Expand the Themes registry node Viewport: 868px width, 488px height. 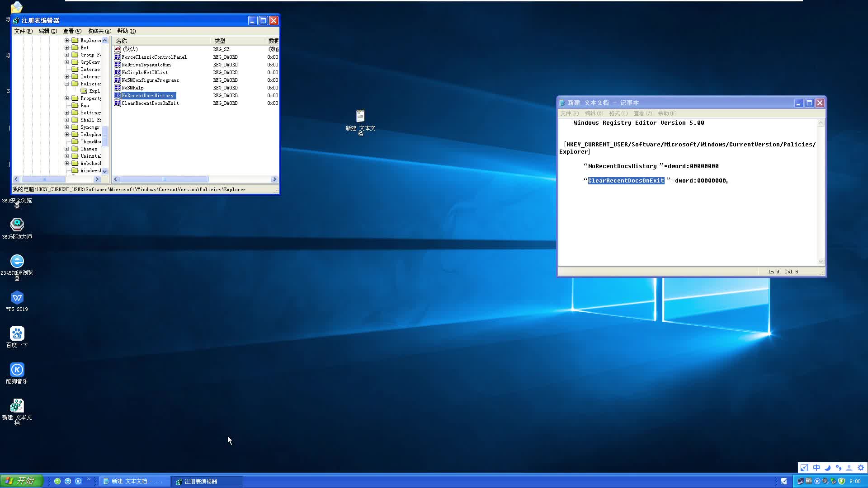tap(66, 149)
